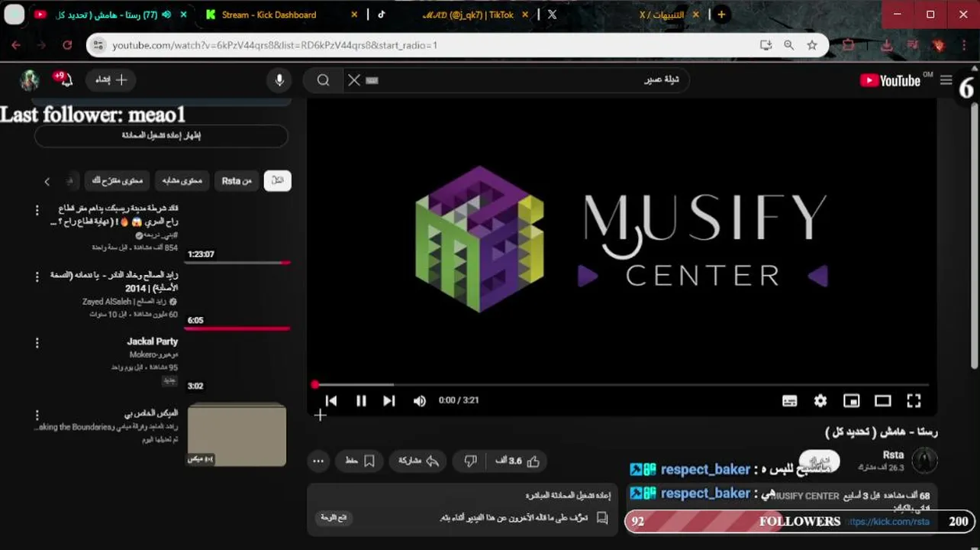
Task: Bookmark this page with the star icon
Action: point(812,45)
